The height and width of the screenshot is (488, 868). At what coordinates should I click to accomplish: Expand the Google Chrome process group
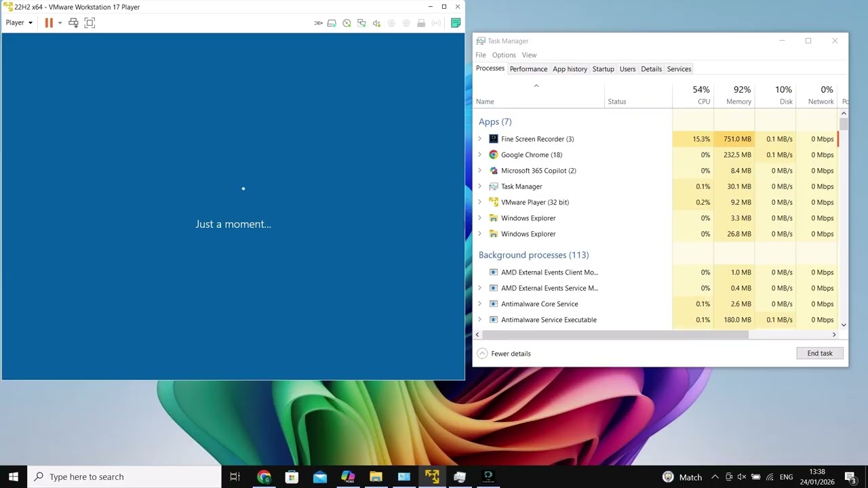coord(479,155)
